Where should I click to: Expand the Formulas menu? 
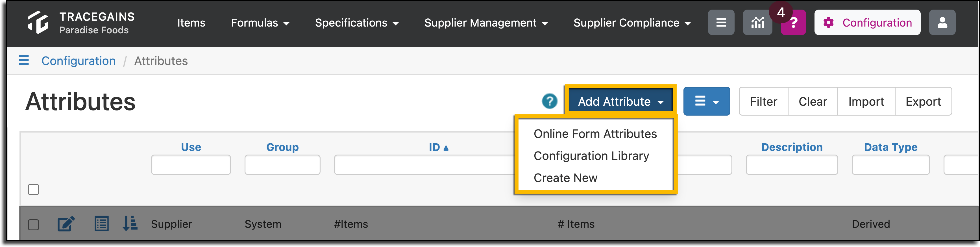[260, 23]
